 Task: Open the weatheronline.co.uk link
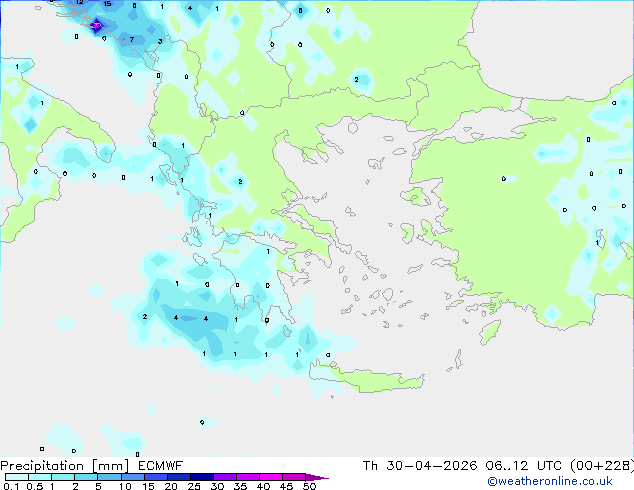550,482
